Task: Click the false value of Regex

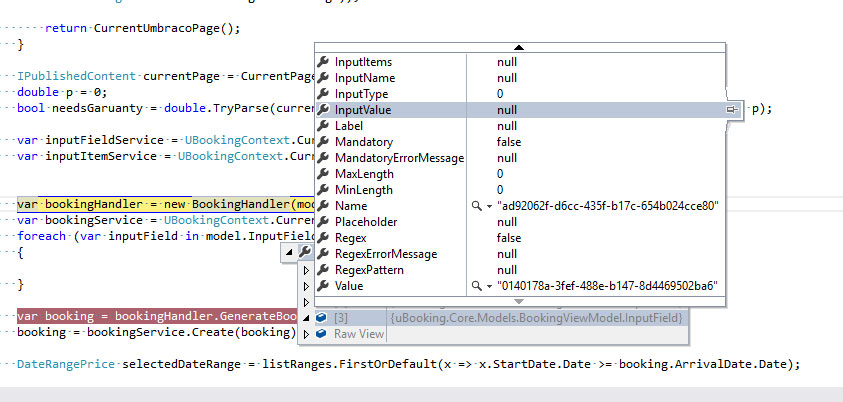Action: click(x=509, y=238)
